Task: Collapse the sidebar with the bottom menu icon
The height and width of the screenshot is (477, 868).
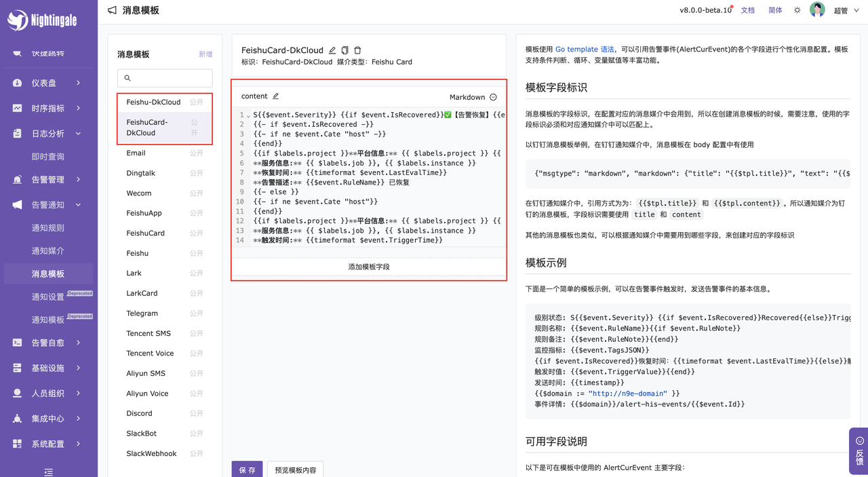Action: tap(49, 472)
